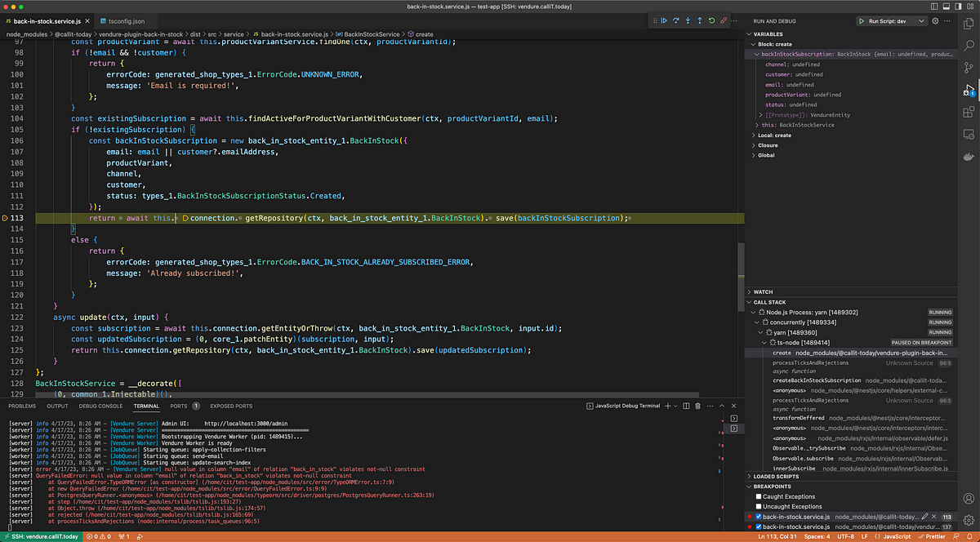Continue execution in debug toolbar

click(x=664, y=20)
